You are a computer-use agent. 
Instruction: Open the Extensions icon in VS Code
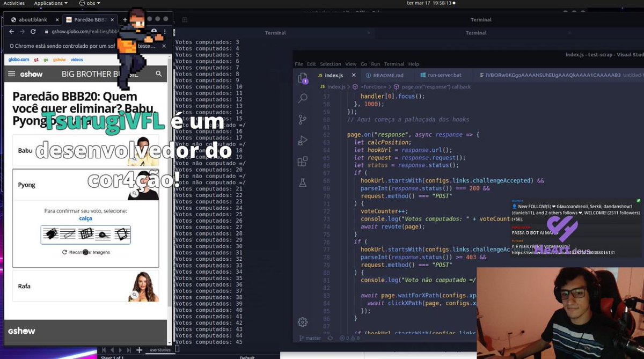(303, 162)
